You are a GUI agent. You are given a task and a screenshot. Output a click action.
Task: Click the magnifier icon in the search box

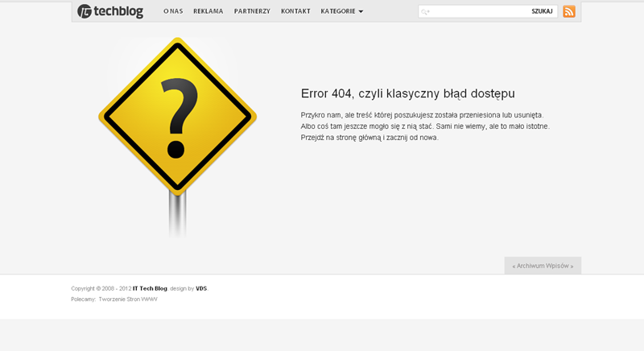(x=425, y=12)
